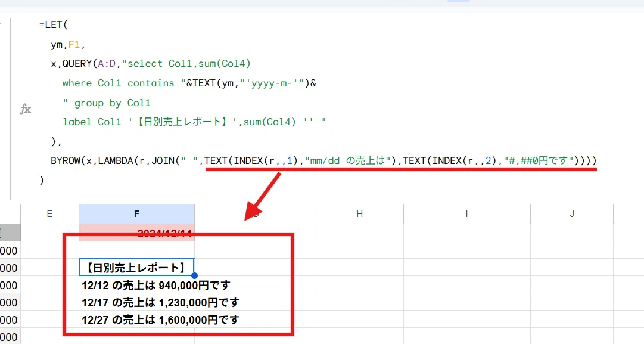Viewport: 644px width, 344px height.
Task: Select cell containing 【日別売上レポート】
Action: coord(136,268)
